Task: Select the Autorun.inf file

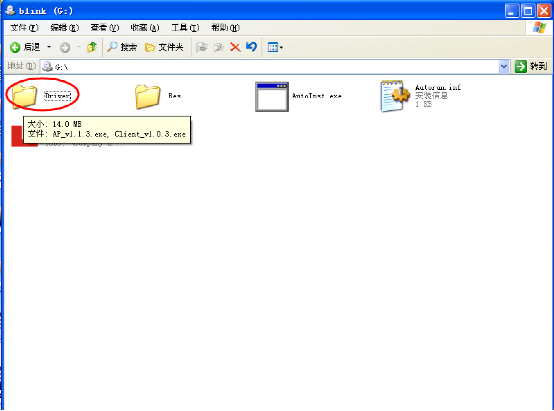Action: click(x=395, y=96)
